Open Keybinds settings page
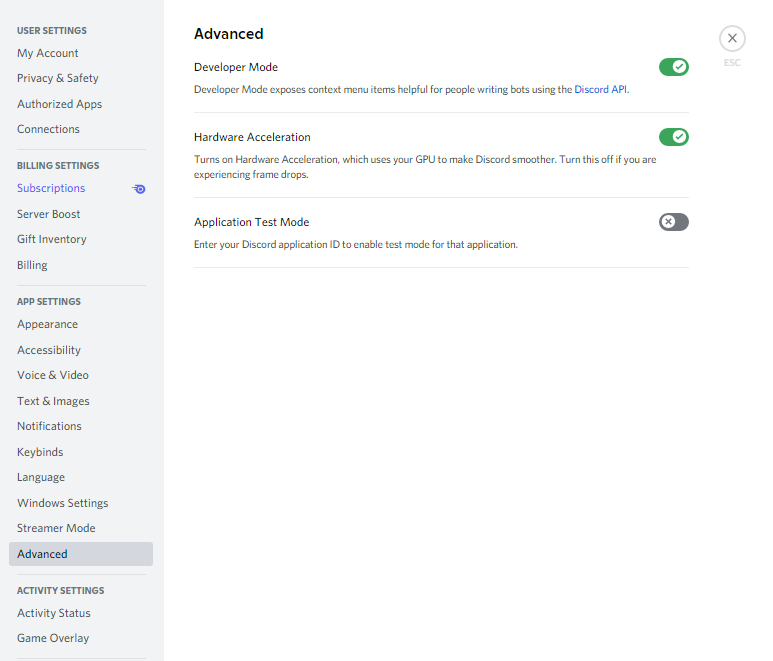This screenshot has width=773, height=661. [x=40, y=452]
